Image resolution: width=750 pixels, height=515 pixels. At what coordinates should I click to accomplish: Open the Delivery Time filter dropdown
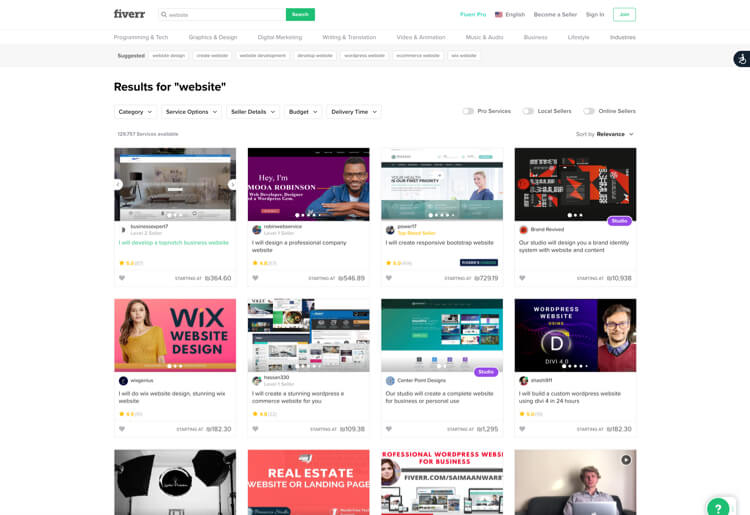[x=354, y=112]
